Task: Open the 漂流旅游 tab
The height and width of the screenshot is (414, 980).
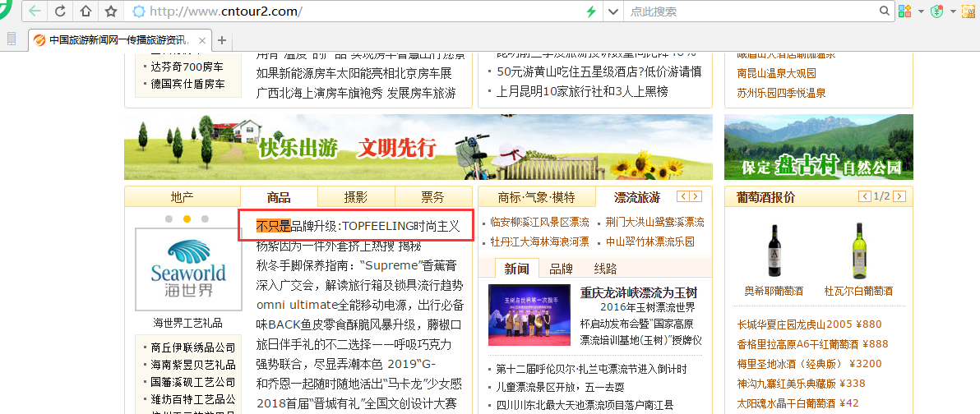Action: click(637, 197)
